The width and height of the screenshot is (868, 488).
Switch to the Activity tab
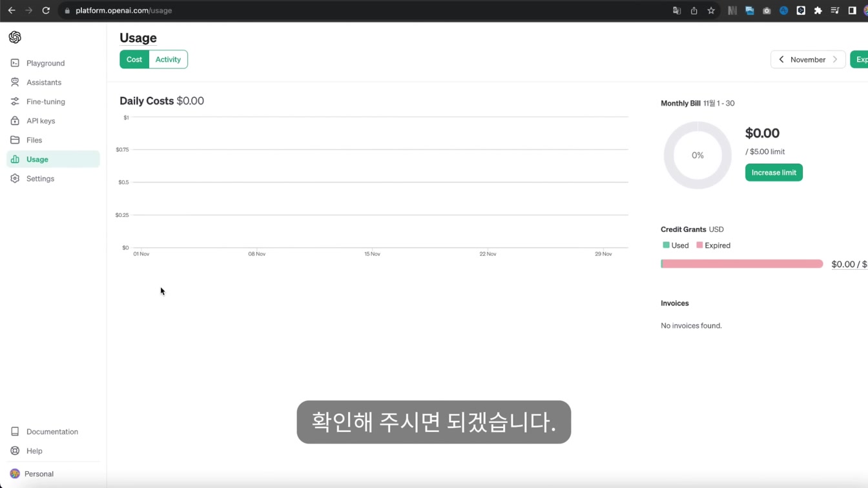click(x=168, y=59)
